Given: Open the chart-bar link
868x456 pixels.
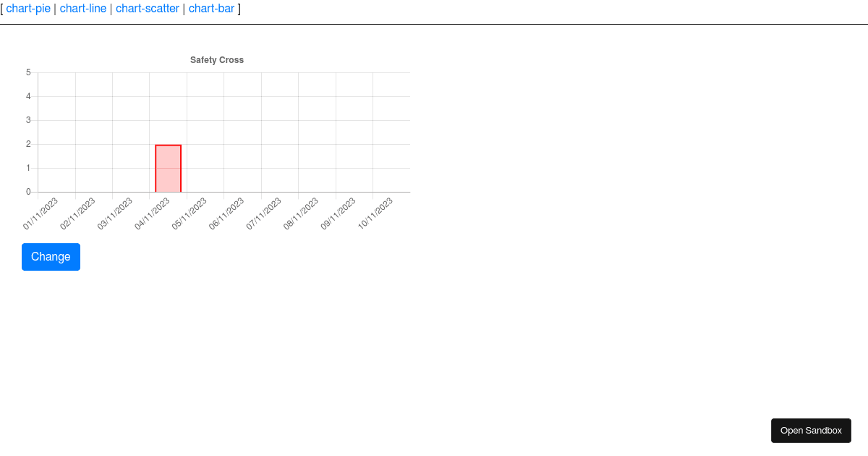Looking at the screenshot, I should [212, 9].
